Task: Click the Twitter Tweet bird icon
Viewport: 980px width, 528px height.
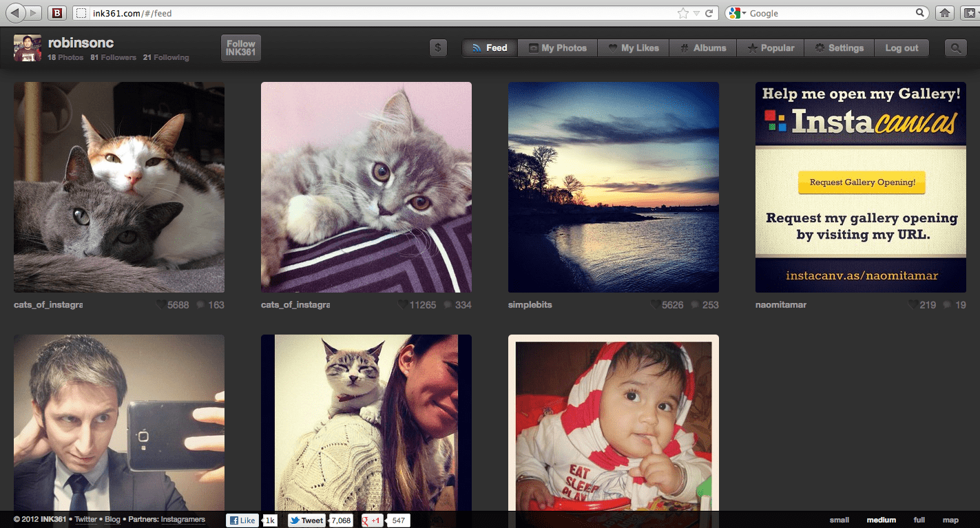Action: coord(294,520)
